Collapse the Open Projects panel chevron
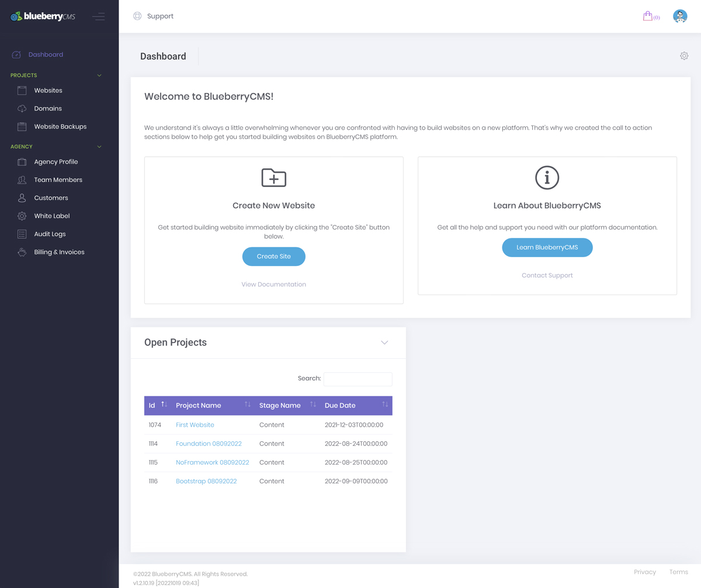This screenshot has width=701, height=588. (384, 343)
